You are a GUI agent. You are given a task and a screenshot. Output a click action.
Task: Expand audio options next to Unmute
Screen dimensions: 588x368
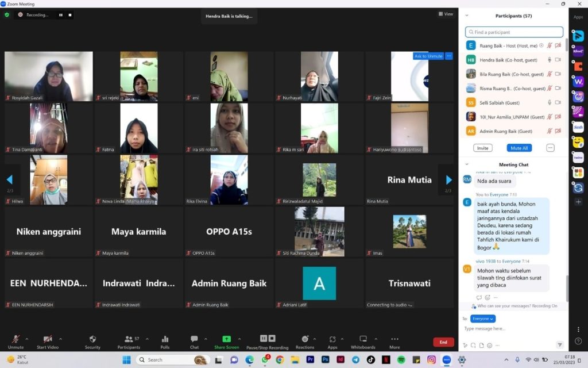tap(27, 339)
